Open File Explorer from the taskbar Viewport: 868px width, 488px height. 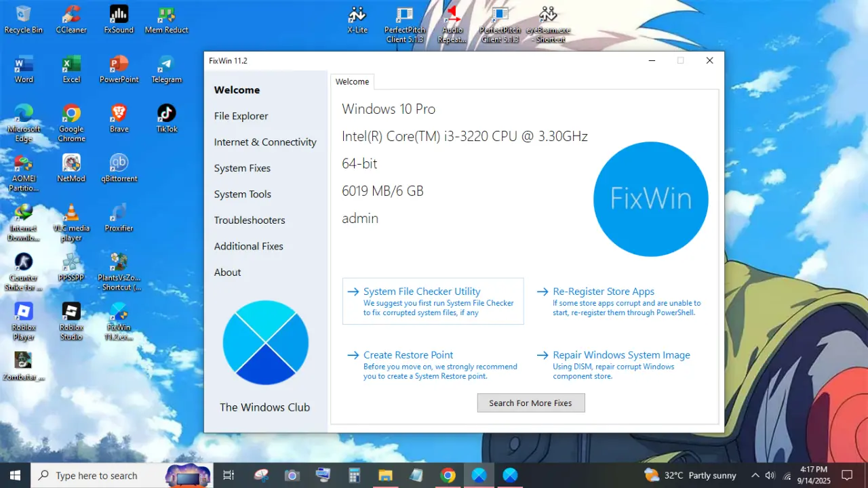point(385,475)
